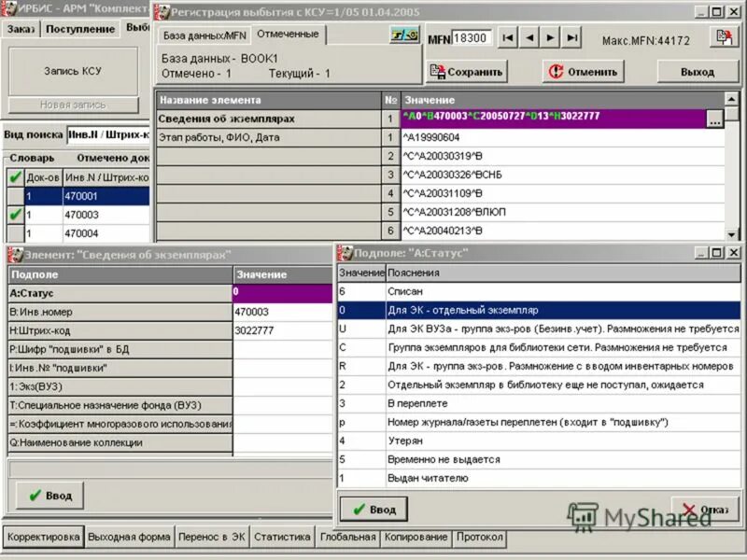Confirm with Ввод in Подполе window
The width and height of the screenshot is (747, 560).
374,510
